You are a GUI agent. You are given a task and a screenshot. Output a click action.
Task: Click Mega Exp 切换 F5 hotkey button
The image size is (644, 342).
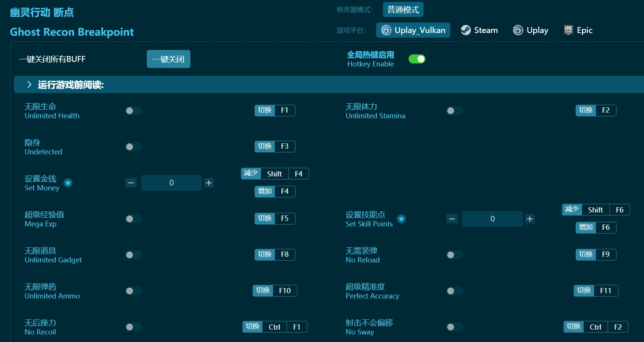[x=275, y=218]
